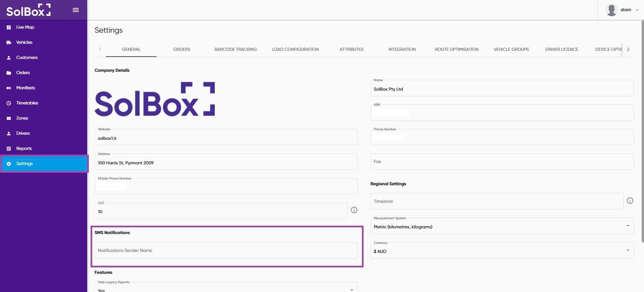The image size is (644, 292).
Task: Click the Timezone info icon
Action: coord(630,201)
